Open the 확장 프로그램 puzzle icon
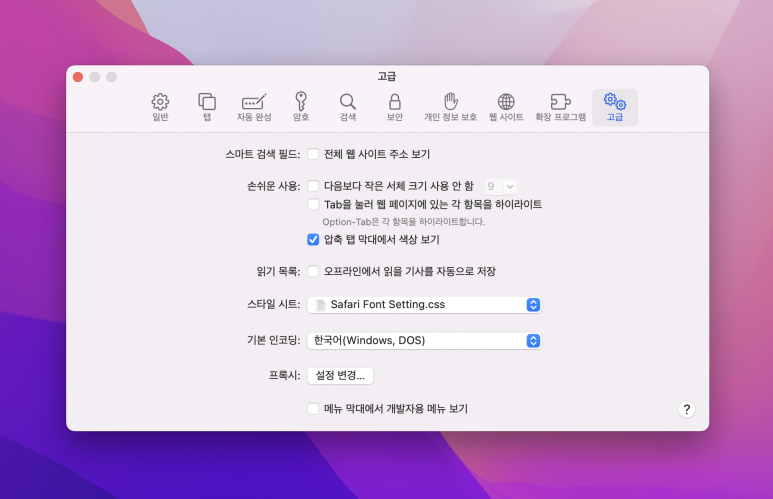The width and height of the screenshot is (773, 499). pyautogui.click(x=561, y=107)
